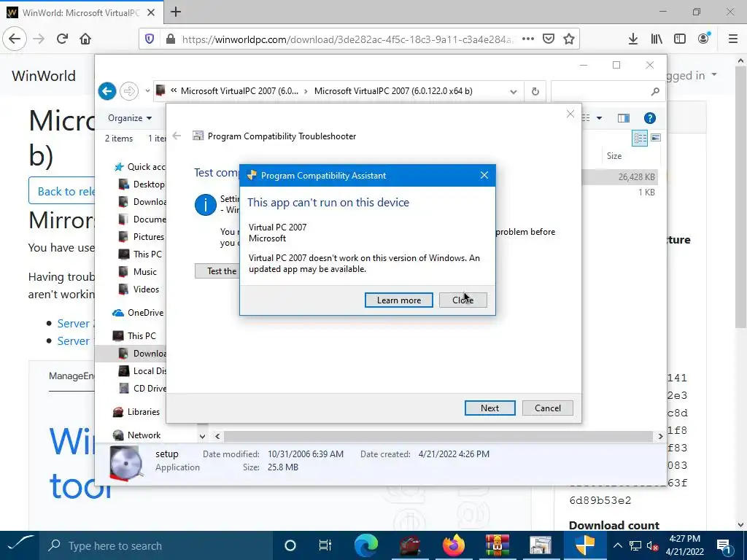The image size is (747, 560).
Task: Click Explorer search box
Action: point(606,91)
